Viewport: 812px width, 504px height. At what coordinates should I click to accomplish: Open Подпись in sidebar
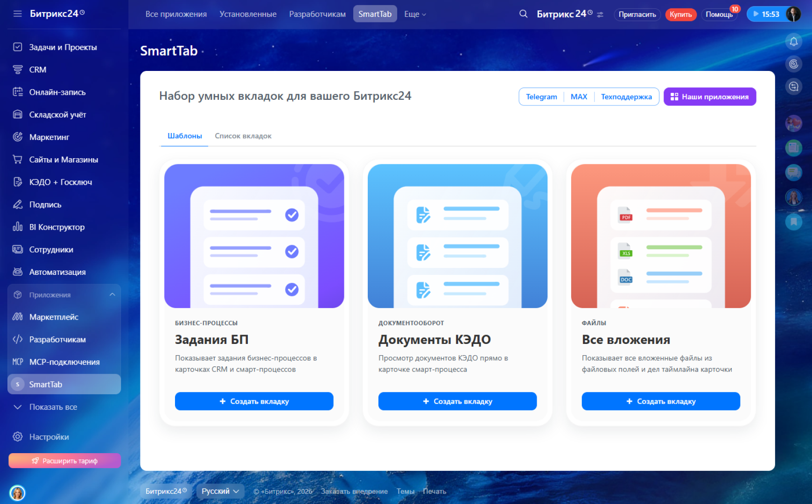[64, 204]
